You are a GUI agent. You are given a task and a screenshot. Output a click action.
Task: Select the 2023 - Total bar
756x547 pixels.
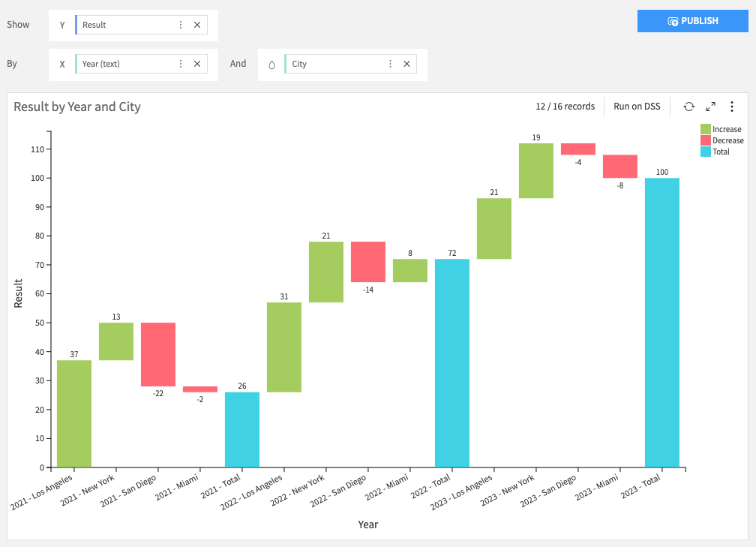point(661,323)
